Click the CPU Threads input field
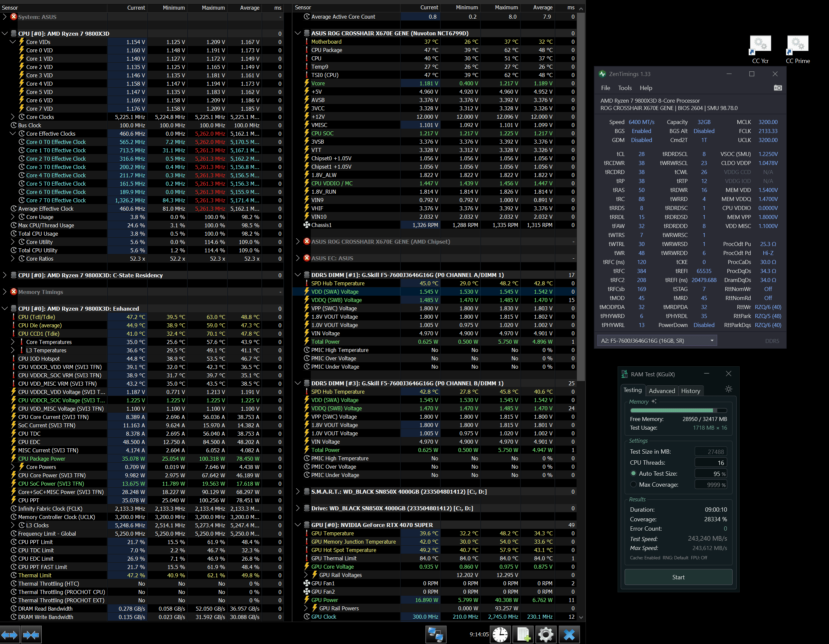829x644 pixels. pyautogui.click(x=710, y=462)
